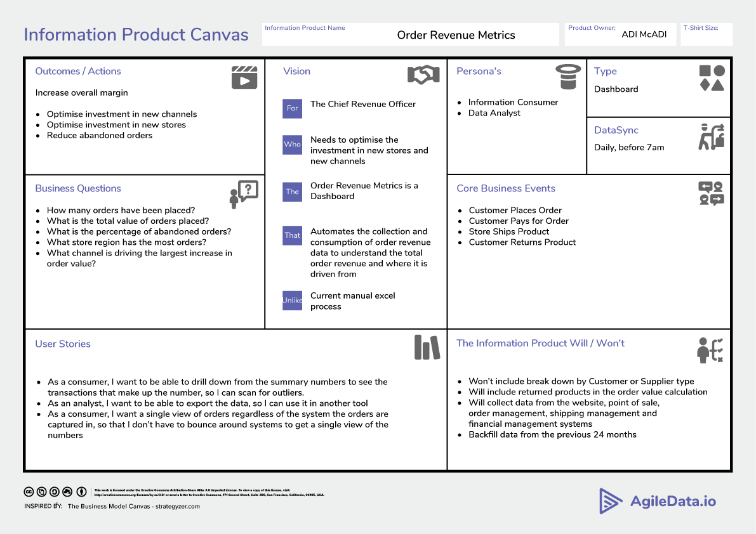This screenshot has width=756, height=534.
Task: Click 'How many orders have been placed?'
Action: click(x=121, y=211)
